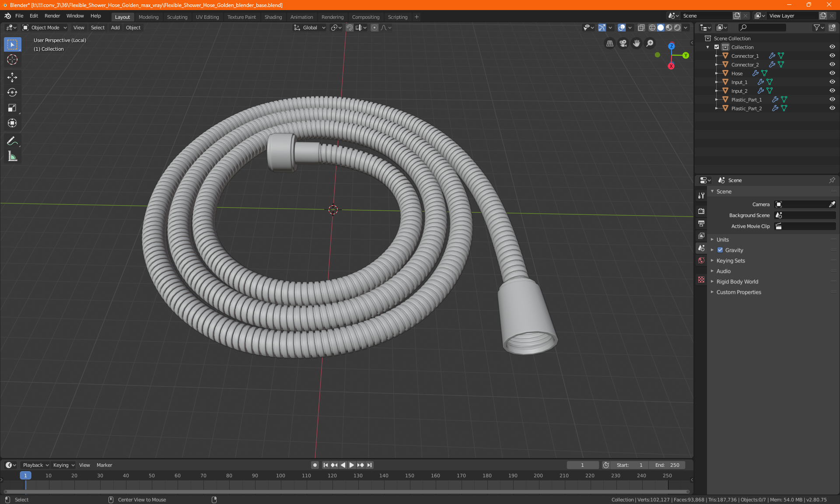Image resolution: width=840 pixels, height=504 pixels.
Task: Pick the Annotate pencil tool
Action: click(12, 141)
